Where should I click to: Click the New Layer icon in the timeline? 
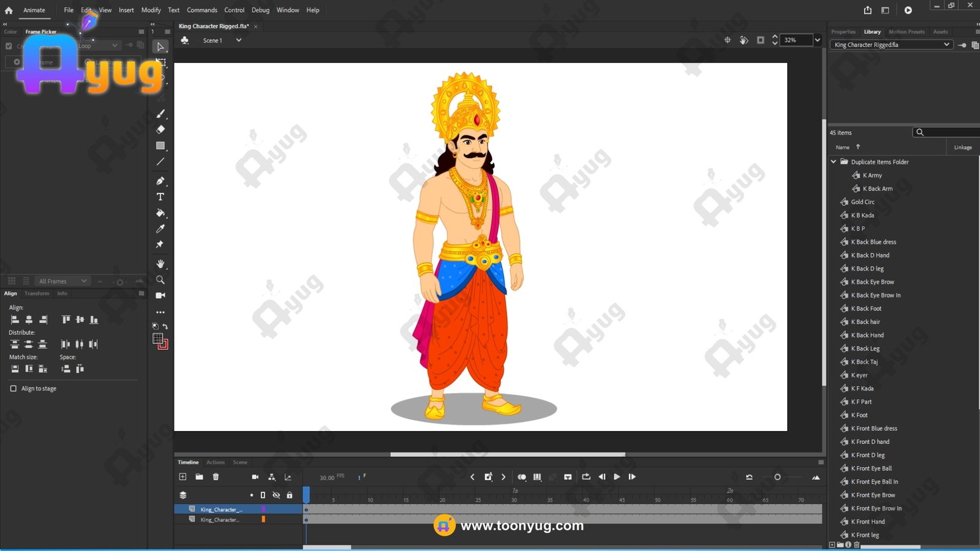point(183,476)
